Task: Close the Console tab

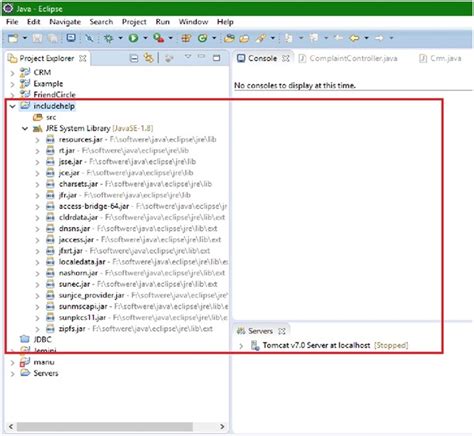Action: tap(286, 58)
